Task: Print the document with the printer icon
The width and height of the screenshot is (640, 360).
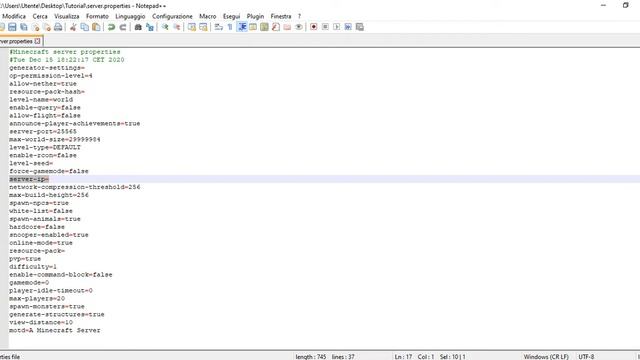Action: pyautogui.click(x=58, y=27)
